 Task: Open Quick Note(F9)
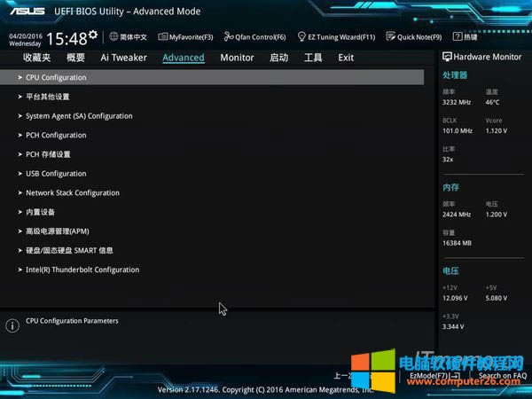point(414,36)
